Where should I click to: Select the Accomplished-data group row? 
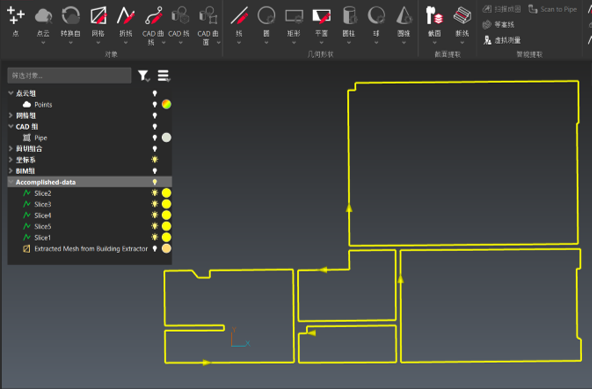point(90,182)
